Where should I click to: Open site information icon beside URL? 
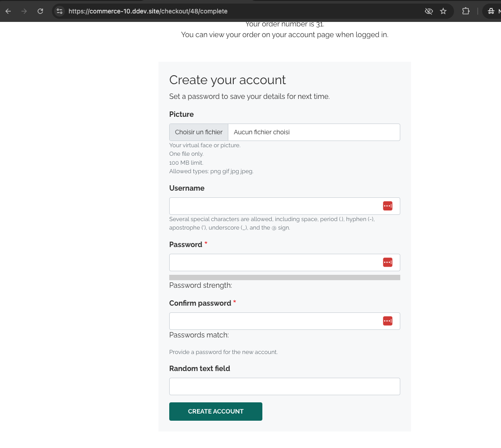60,11
